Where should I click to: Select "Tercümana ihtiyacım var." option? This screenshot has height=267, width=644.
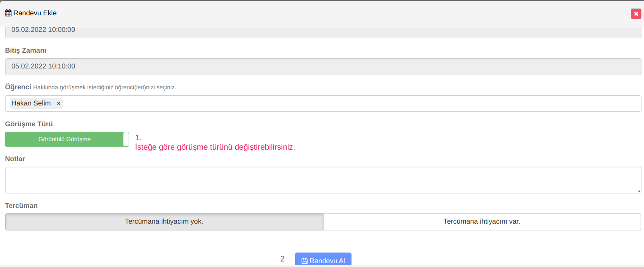point(482,222)
